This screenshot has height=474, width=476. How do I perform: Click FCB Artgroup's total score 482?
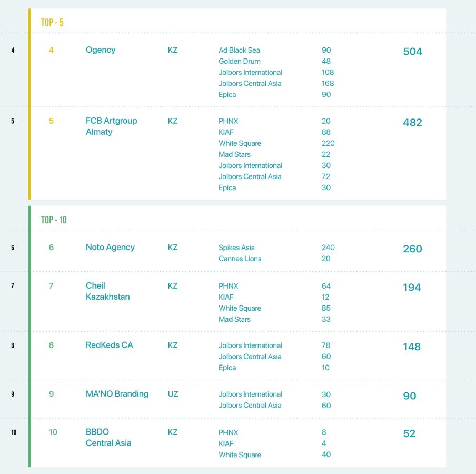pyautogui.click(x=412, y=122)
